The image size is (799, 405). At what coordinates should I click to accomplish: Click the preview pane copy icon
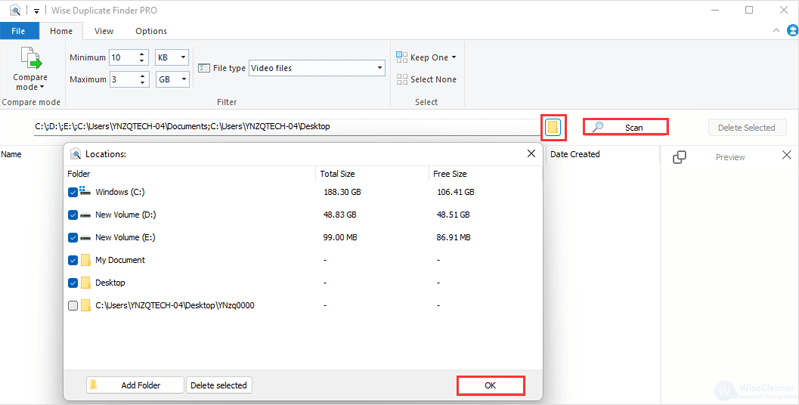pyautogui.click(x=679, y=157)
